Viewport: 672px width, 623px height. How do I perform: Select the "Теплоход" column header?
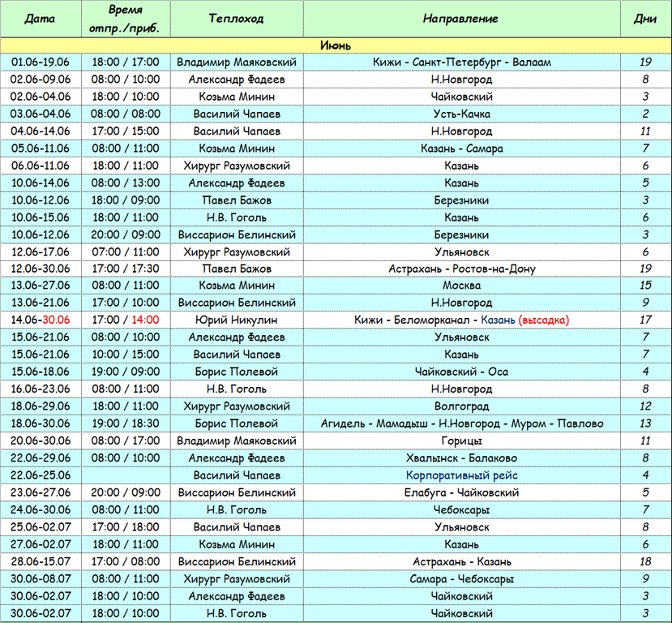[236, 19]
